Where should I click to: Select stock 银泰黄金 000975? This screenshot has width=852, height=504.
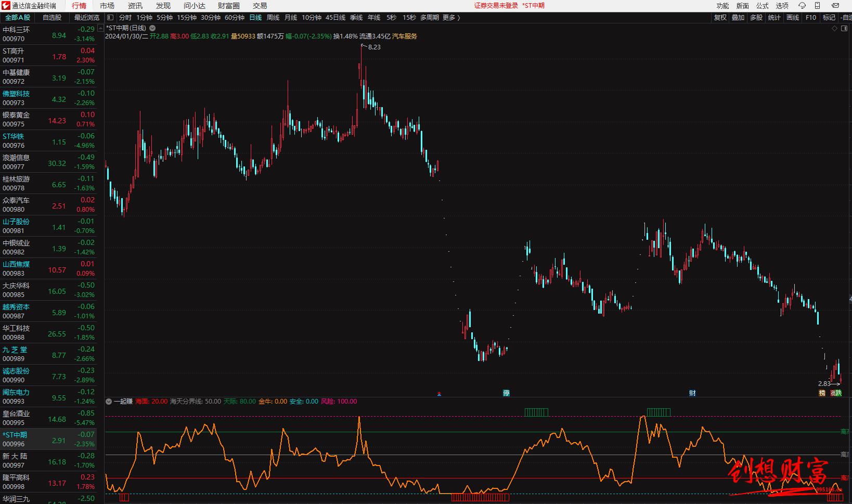pos(48,120)
